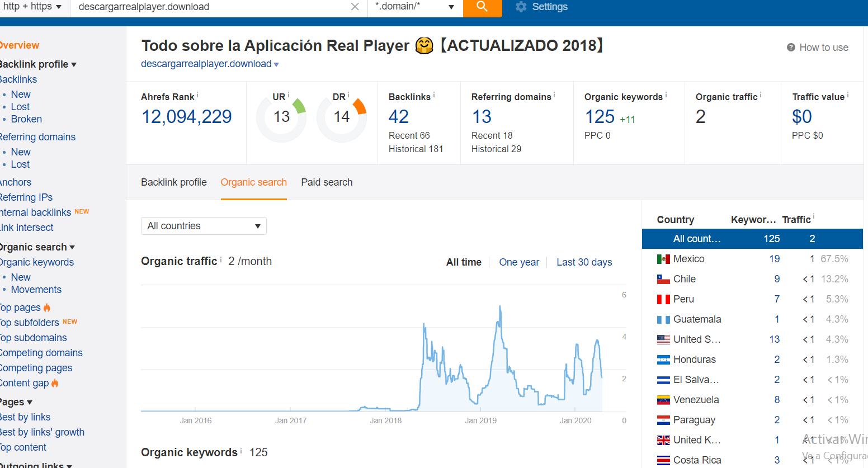Click the Costa Rica flag icon
Viewport: 868px width, 468px height.
663,460
